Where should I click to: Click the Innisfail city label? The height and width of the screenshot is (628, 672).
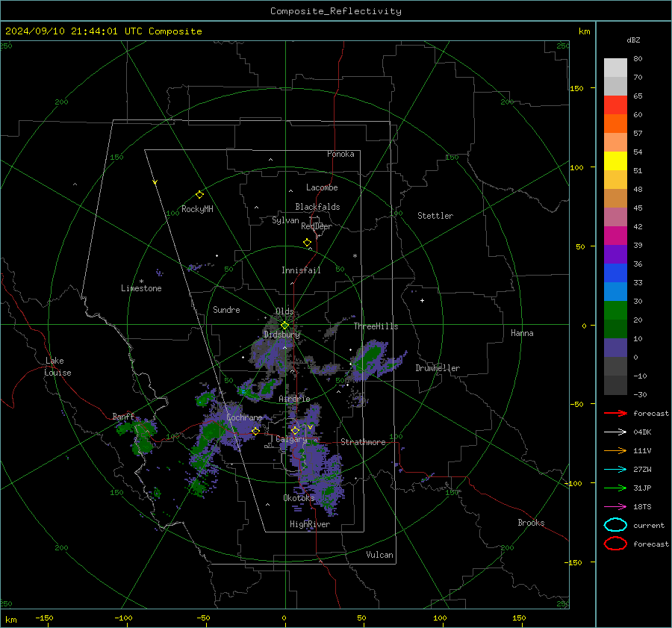coord(301,270)
